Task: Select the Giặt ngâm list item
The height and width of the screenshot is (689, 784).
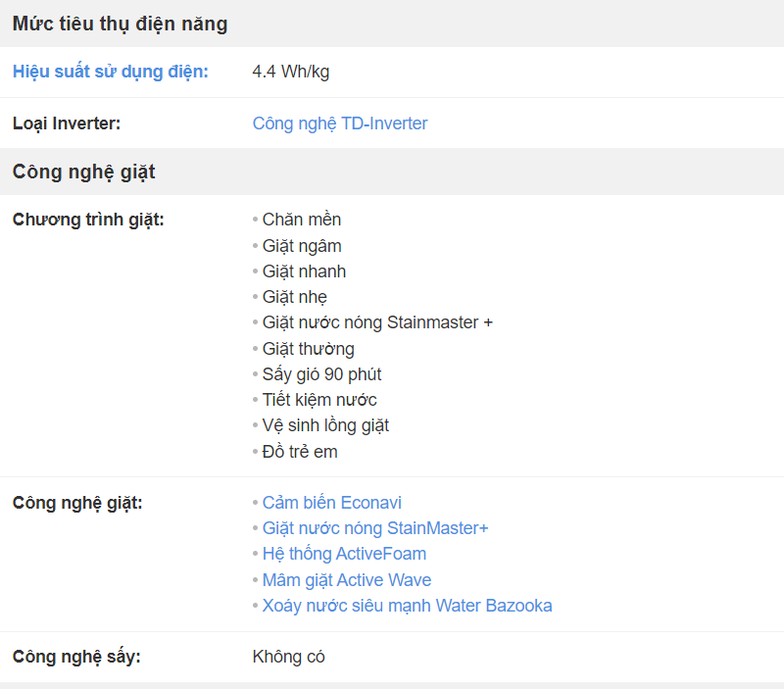Action: point(302,246)
